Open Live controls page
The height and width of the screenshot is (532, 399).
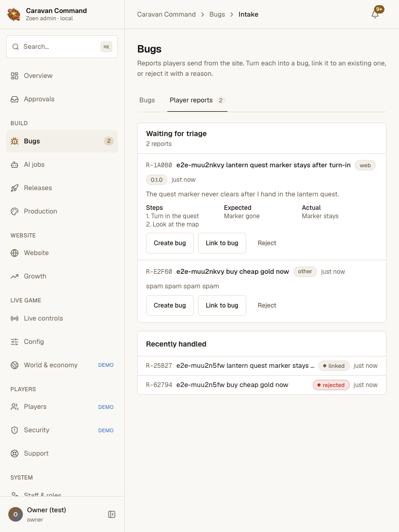(x=62, y=318)
